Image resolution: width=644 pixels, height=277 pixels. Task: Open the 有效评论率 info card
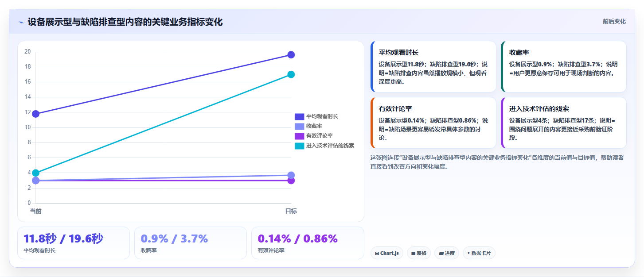point(433,123)
